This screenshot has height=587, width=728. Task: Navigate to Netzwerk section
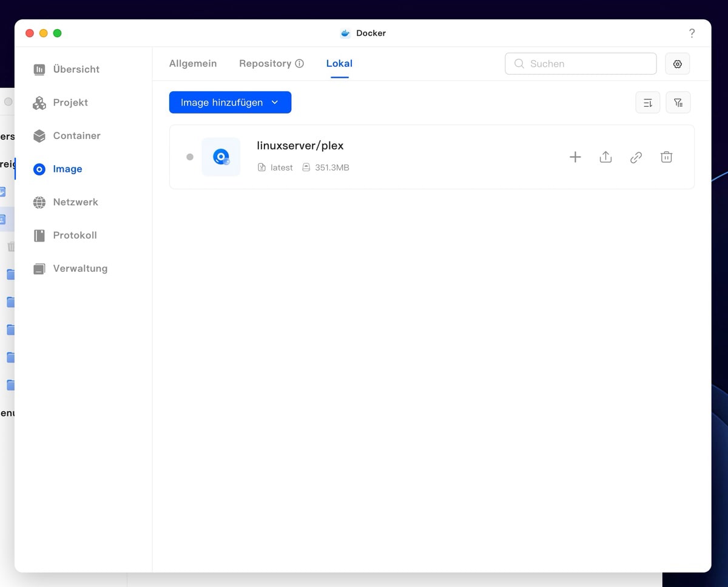click(x=75, y=202)
